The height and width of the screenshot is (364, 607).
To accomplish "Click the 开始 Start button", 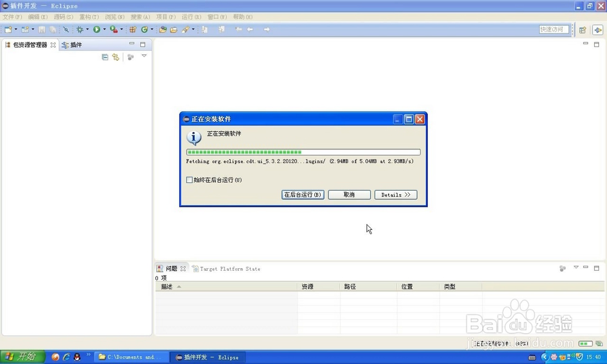I will (x=22, y=356).
